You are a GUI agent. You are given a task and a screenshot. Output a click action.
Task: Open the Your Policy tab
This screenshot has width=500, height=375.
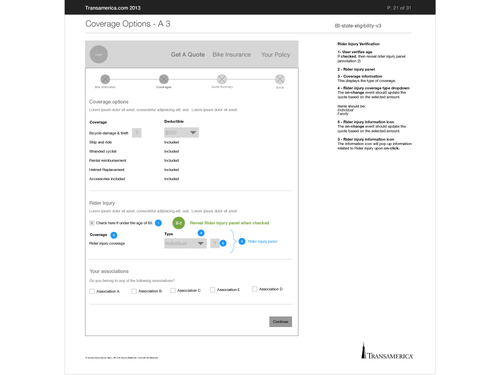point(275,55)
